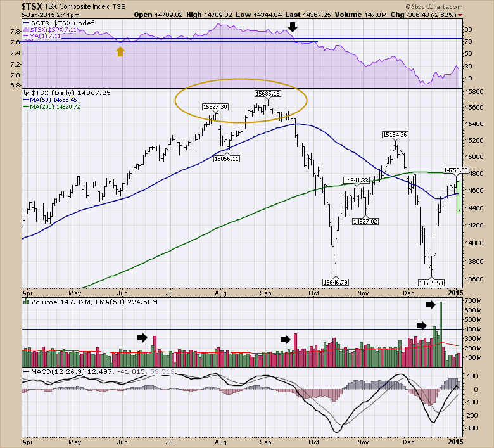This screenshot has height=448, width=494.
Task: Click the 13646.79 October low label
Action: 336,282
